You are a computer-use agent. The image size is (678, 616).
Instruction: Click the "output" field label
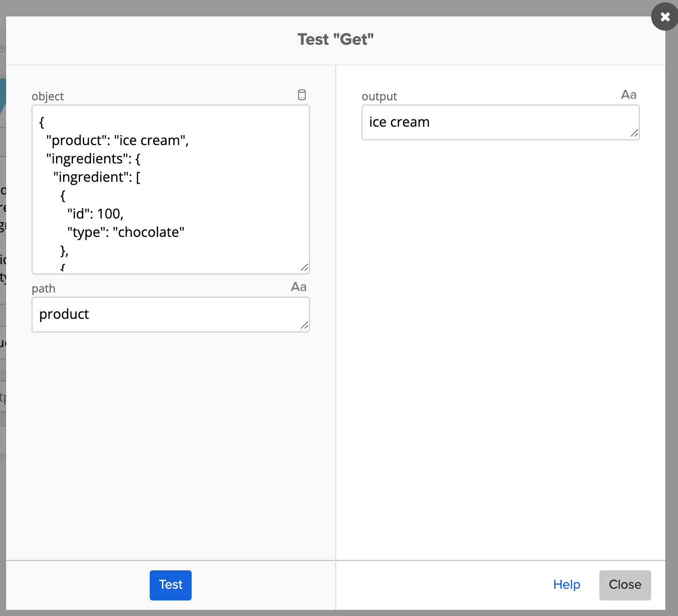click(x=379, y=96)
